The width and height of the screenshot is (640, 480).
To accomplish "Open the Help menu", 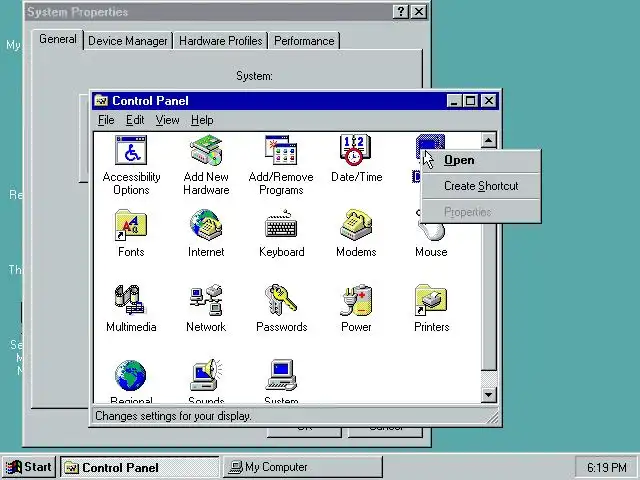I will (x=202, y=120).
